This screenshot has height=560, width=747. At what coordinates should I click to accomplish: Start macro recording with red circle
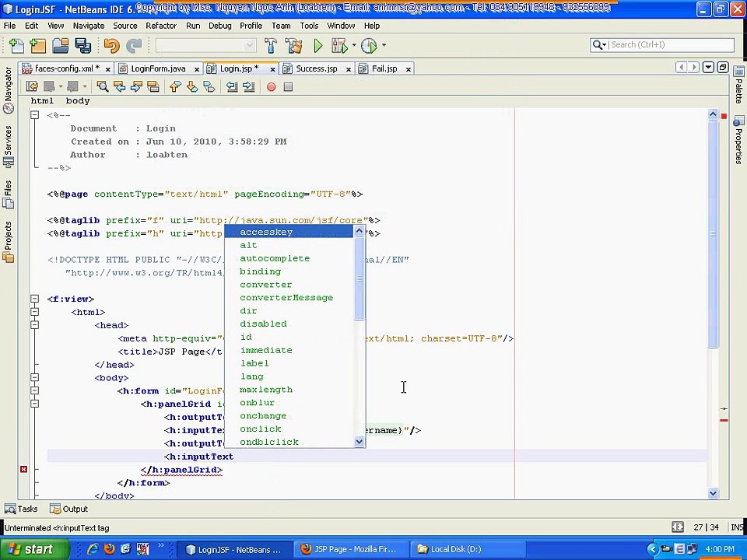click(x=271, y=86)
